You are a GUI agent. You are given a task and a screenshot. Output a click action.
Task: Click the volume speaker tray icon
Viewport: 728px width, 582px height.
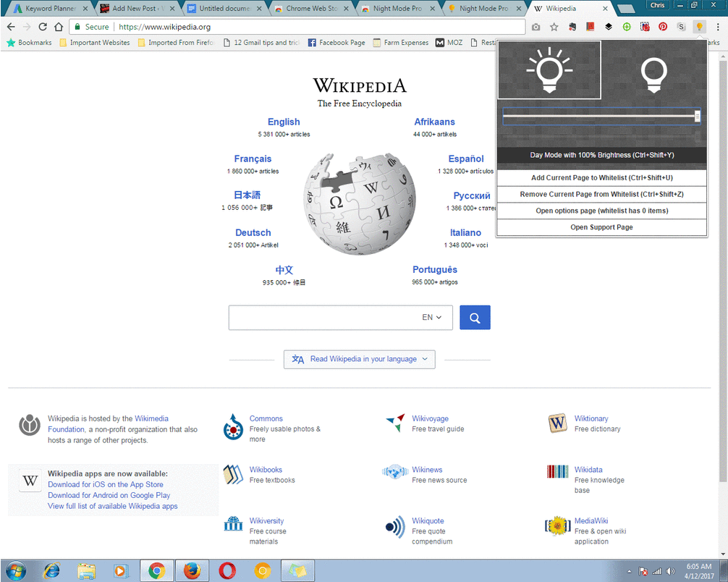pos(670,571)
